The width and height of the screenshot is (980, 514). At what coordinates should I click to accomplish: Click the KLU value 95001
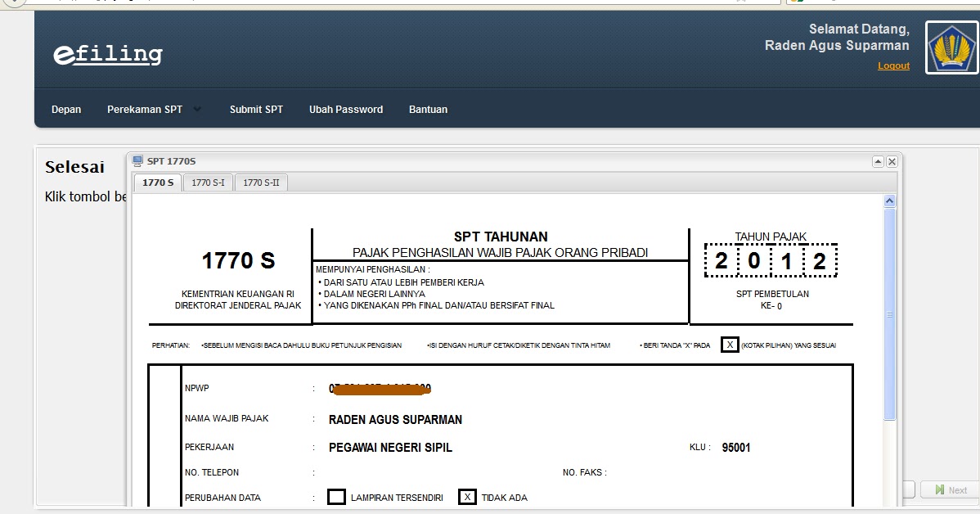[736, 448]
